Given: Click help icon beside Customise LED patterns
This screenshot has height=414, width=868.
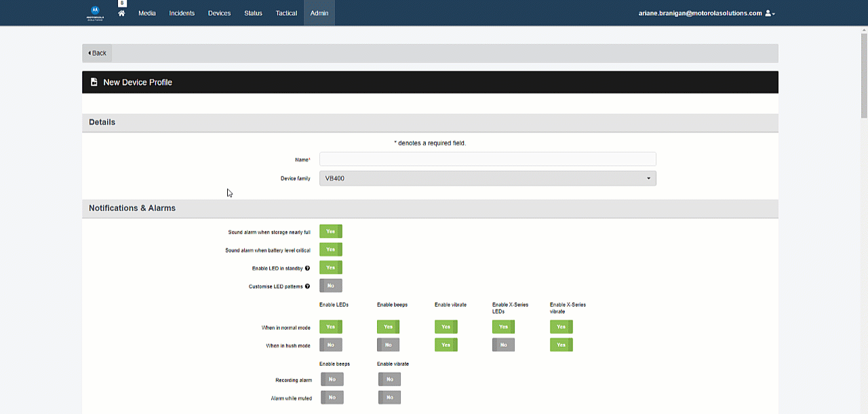Looking at the screenshot, I should point(307,286).
